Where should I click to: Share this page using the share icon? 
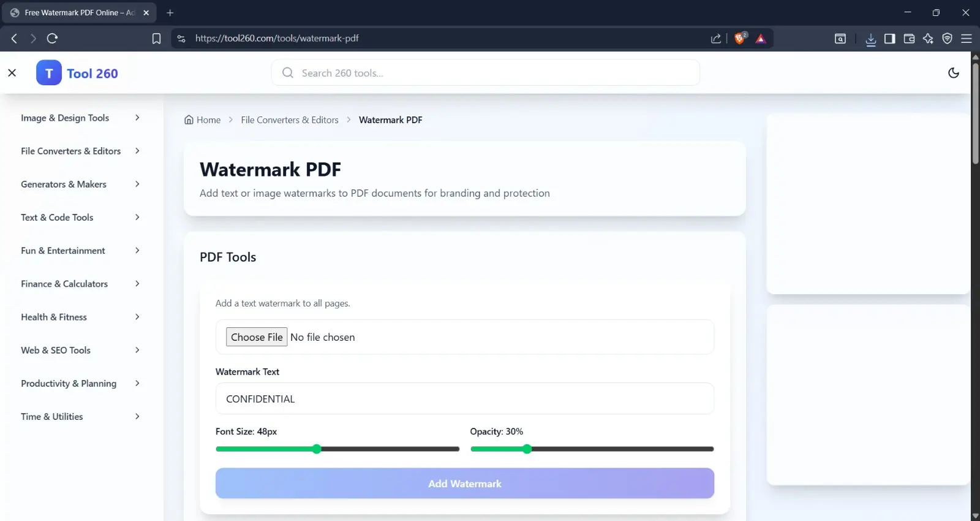(716, 39)
